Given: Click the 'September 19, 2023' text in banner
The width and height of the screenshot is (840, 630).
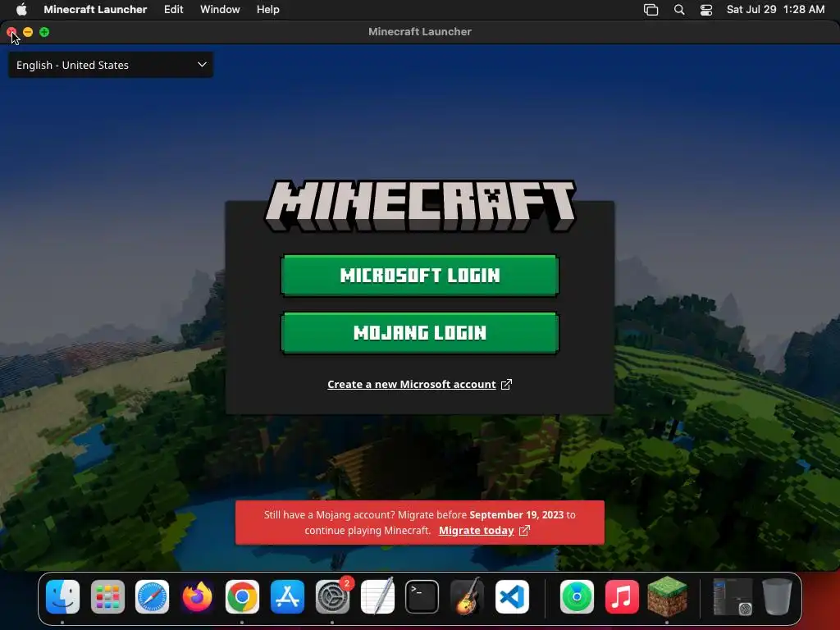Looking at the screenshot, I should tap(517, 514).
